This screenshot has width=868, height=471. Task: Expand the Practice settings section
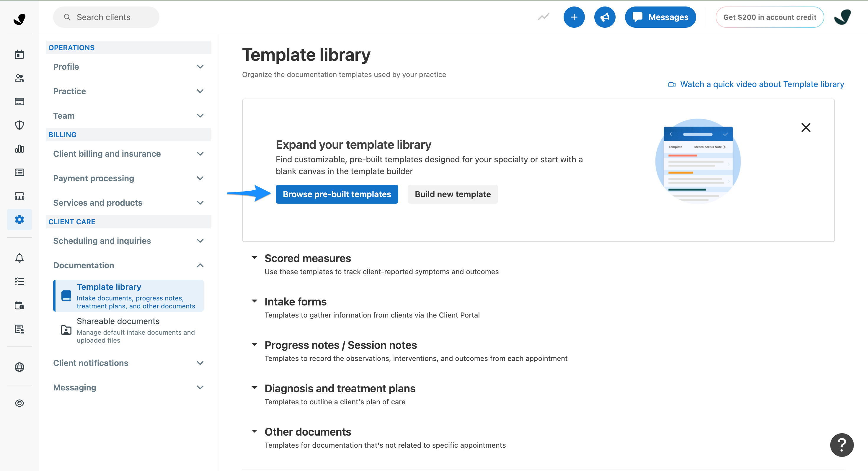click(128, 91)
